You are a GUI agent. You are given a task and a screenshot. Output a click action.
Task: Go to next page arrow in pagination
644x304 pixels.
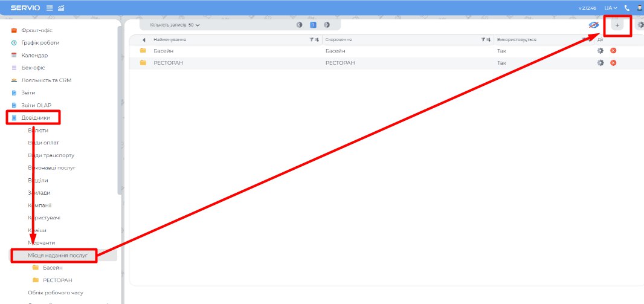pyautogui.click(x=327, y=25)
